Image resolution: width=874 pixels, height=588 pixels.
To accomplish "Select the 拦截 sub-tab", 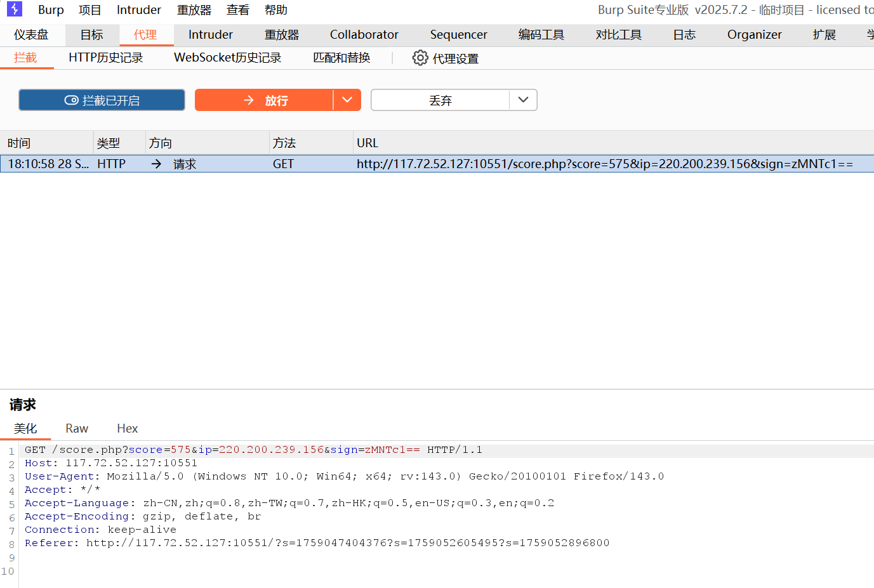I will (x=25, y=58).
